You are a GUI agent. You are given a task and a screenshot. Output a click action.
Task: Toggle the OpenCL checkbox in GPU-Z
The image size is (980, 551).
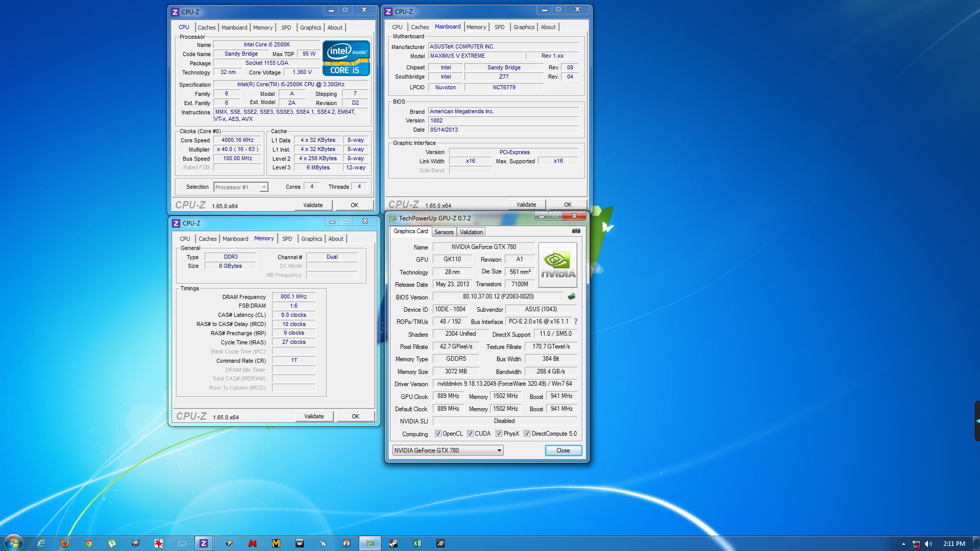[x=438, y=434]
